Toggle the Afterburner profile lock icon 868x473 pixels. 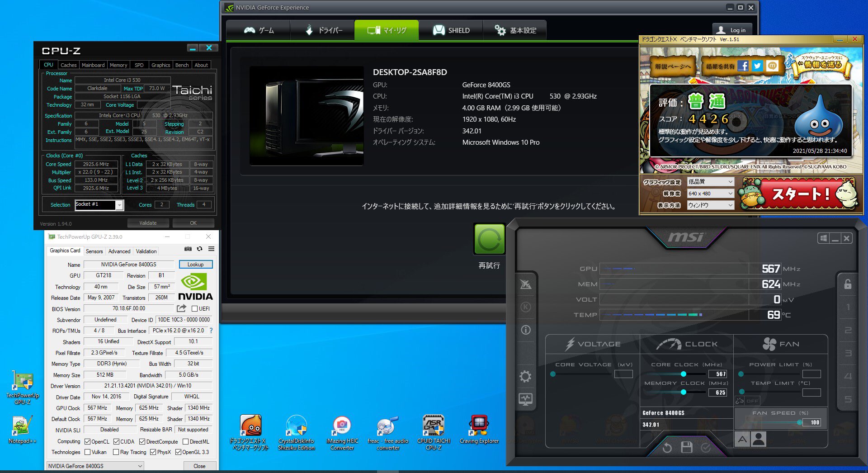[848, 284]
